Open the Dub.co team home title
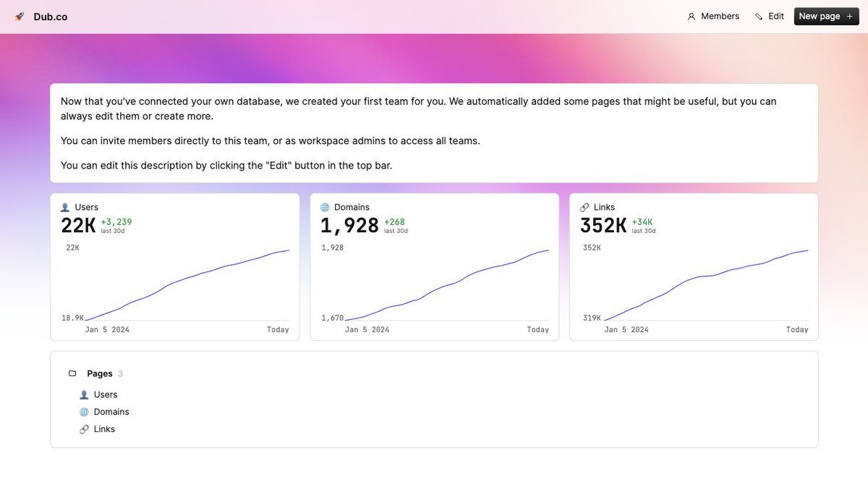Image resolution: width=868 pixels, height=482 pixels. click(51, 17)
